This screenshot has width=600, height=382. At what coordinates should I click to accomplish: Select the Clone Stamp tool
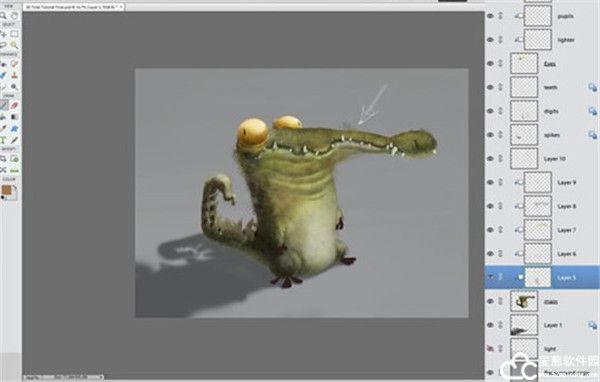click(x=15, y=75)
